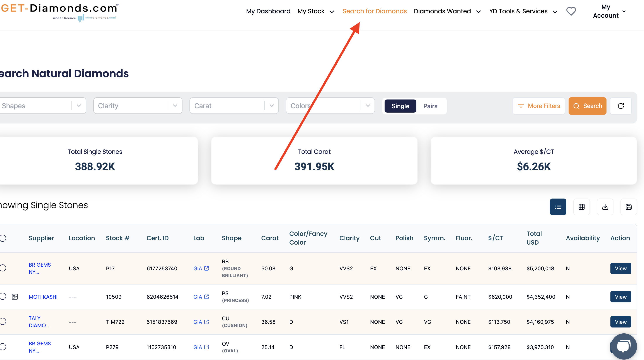Sort by the $/CT column header

(496, 238)
